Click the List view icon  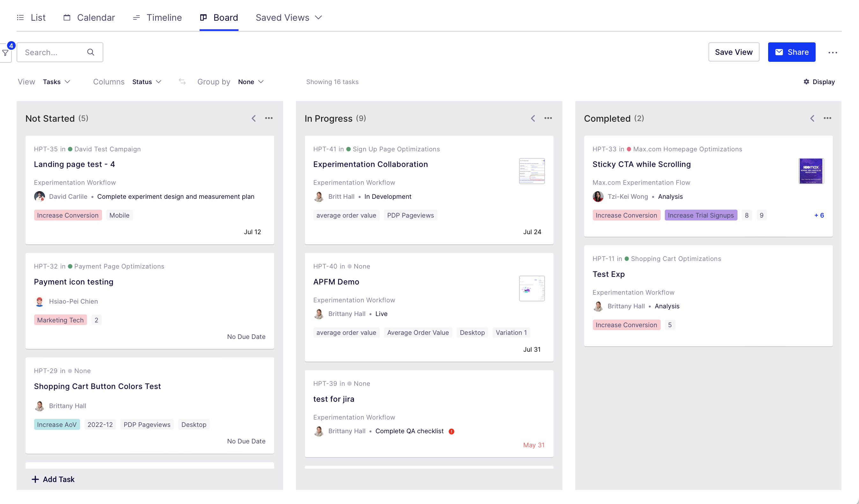pyautogui.click(x=21, y=18)
